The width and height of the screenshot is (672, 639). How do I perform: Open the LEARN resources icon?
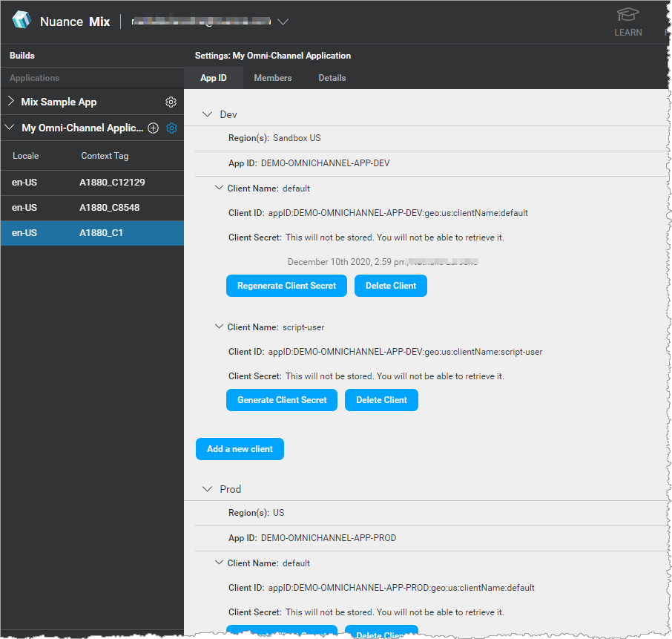627,22
